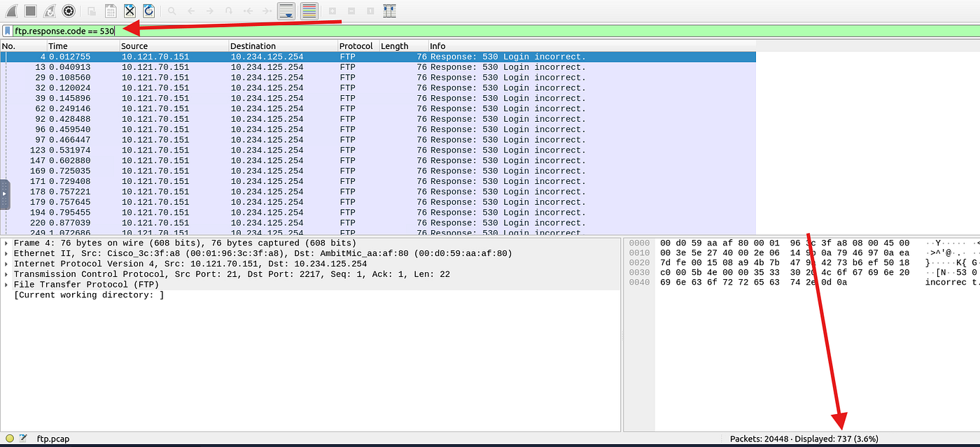Open the display filter bookmark menu
The height and width of the screenshot is (447, 980).
click(7, 31)
